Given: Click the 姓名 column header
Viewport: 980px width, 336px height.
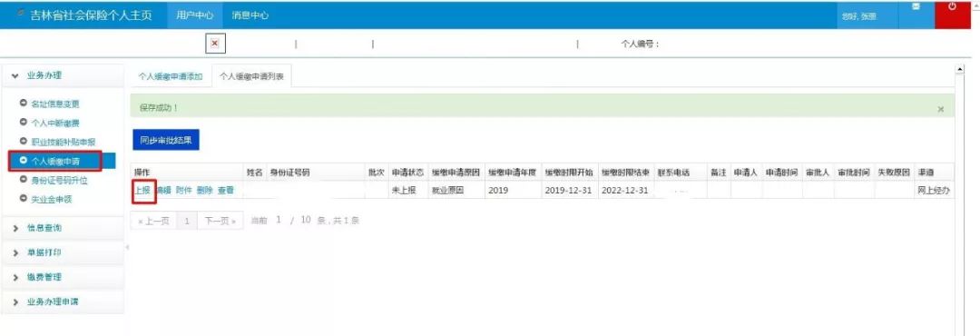Looking at the screenshot, I should [254, 172].
